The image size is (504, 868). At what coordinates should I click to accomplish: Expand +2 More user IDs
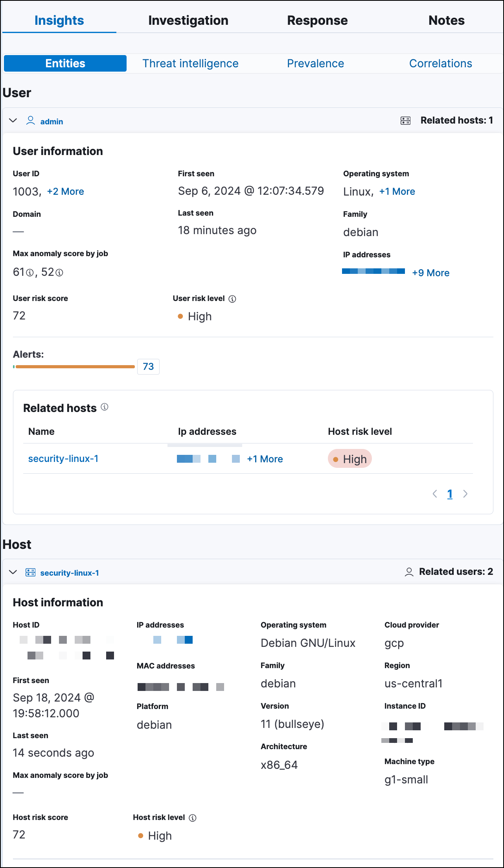pyautogui.click(x=65, y=192)
